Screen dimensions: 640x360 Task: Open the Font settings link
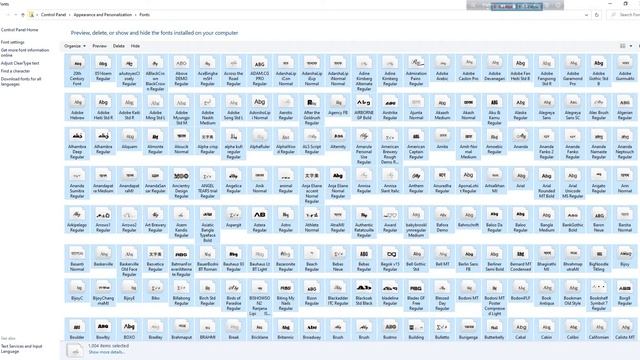[13, 42]
